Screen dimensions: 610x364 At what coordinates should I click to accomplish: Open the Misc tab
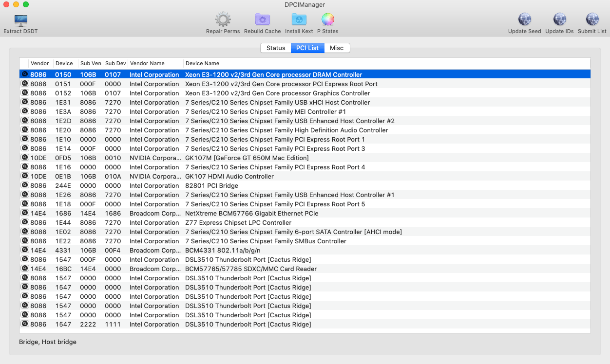click(337, 48)
